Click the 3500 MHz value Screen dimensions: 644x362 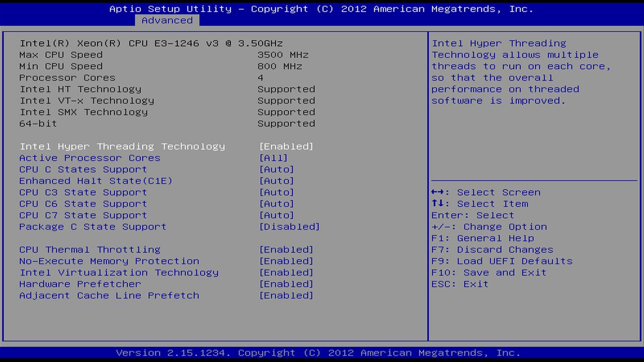pos(283,55)
